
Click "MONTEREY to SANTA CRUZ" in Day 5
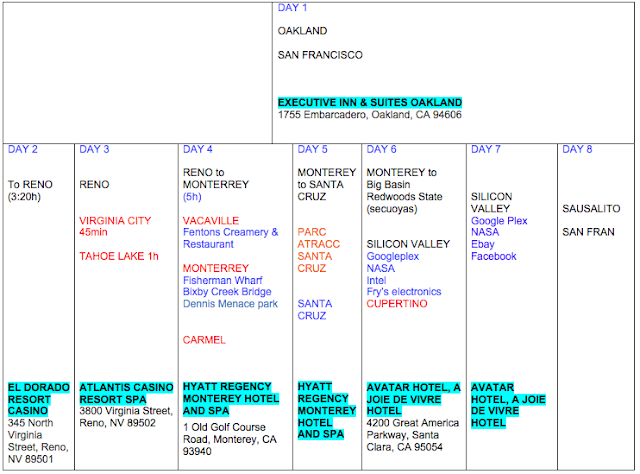click(327, 185)
